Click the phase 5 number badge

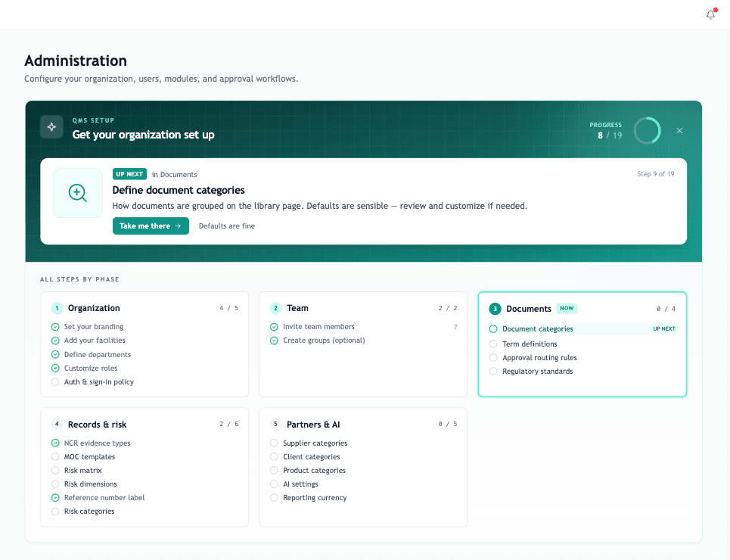pyautogui.click(x=275, y=424)
